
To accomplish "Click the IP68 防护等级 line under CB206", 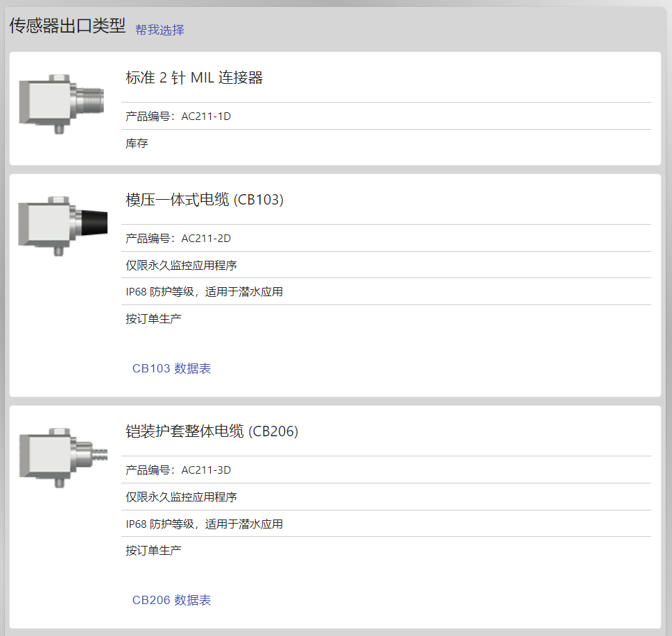I will click(x=204, y=524).
